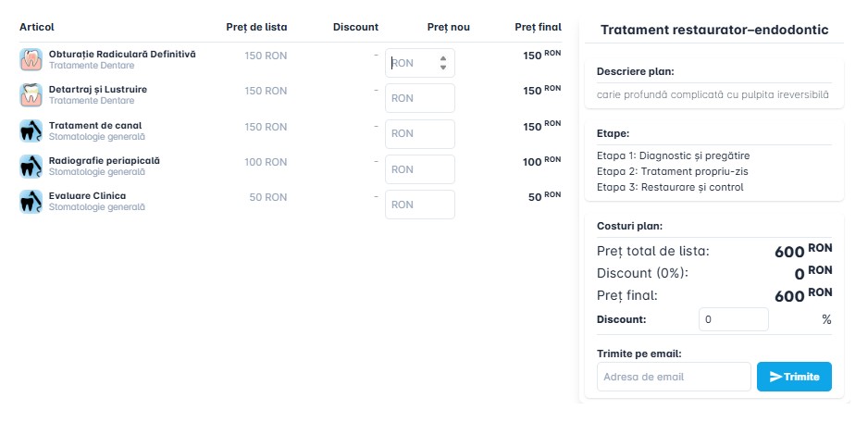
Task: Click the Evaluare Clinică icon
Action: click(x=31, y=201)
